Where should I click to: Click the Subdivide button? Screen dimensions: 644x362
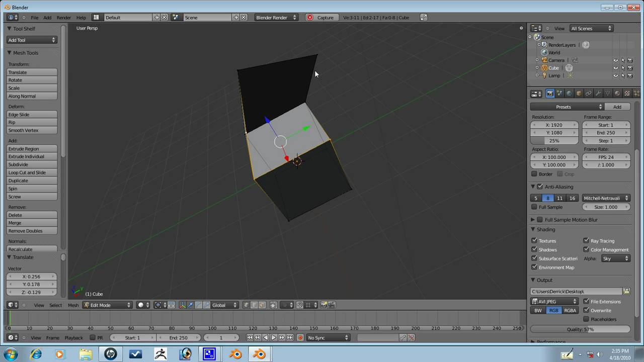click(x=32, y=164)
